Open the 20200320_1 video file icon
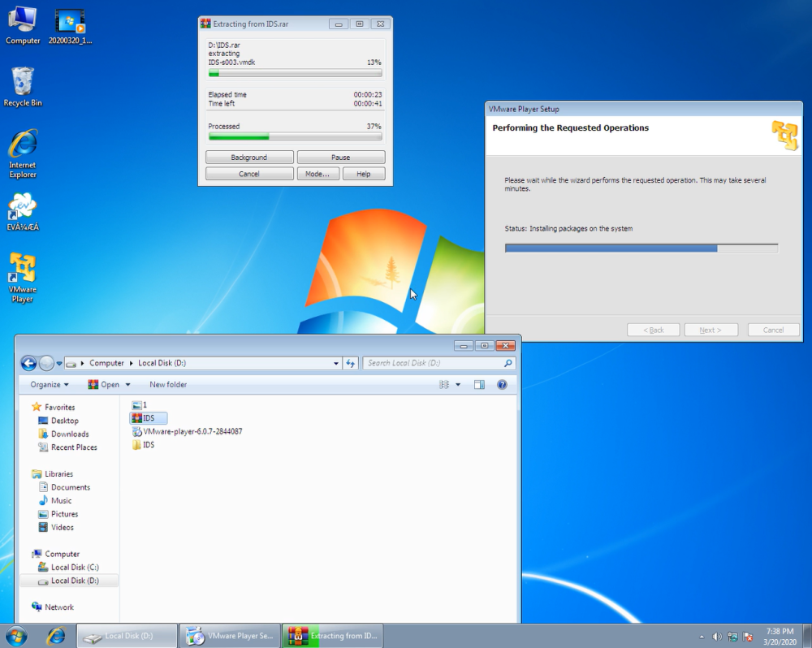Screen dimensions: 812x648 tap(70, 26)
